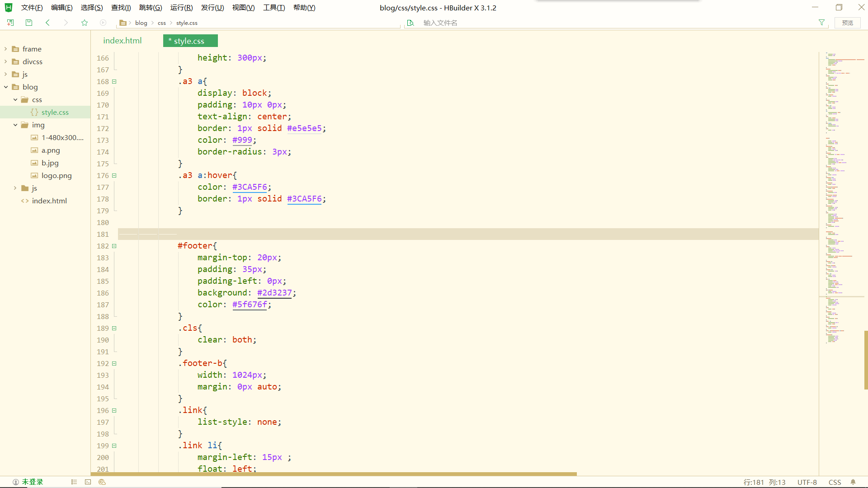Click the index.html code file icon
This screenshot has height=488, width=868.
point(25,201)
